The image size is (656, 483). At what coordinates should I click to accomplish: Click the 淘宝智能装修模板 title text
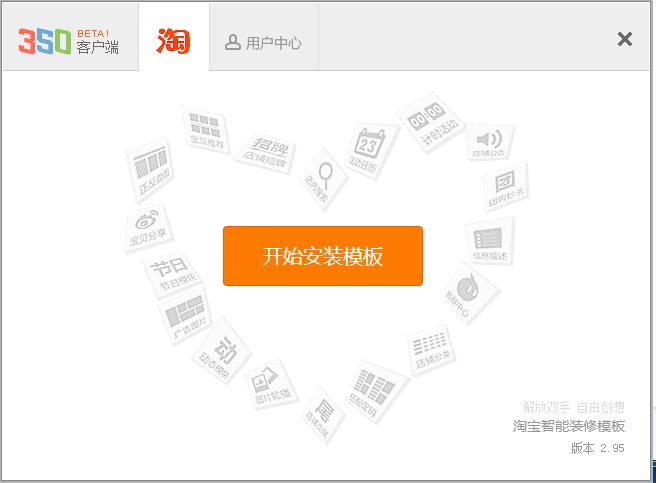tap(569, 426)
